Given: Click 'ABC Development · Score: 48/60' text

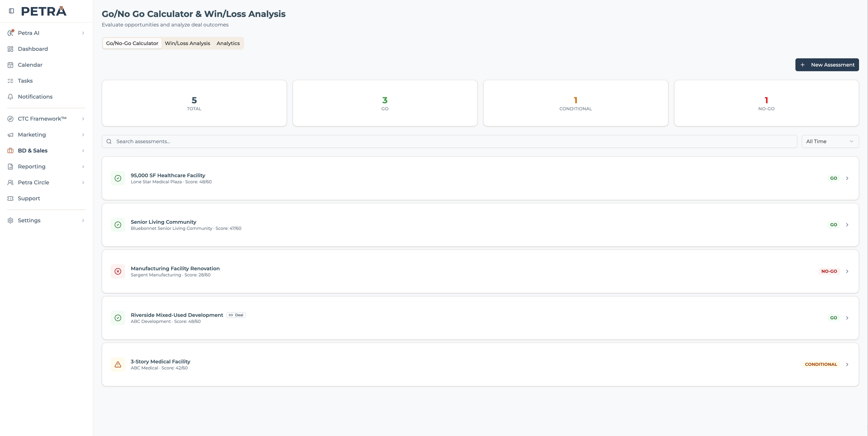Looking at the screenshot, I should (x=166, y=322).
